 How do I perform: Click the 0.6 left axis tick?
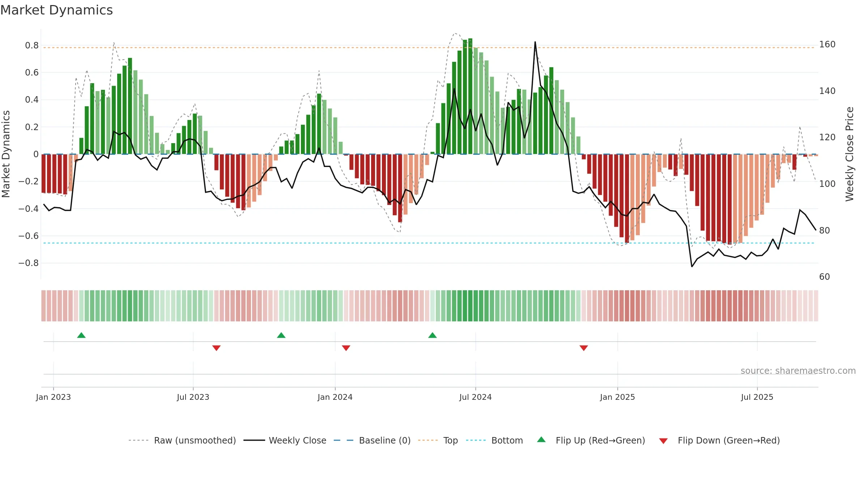[x=32, y=73]
